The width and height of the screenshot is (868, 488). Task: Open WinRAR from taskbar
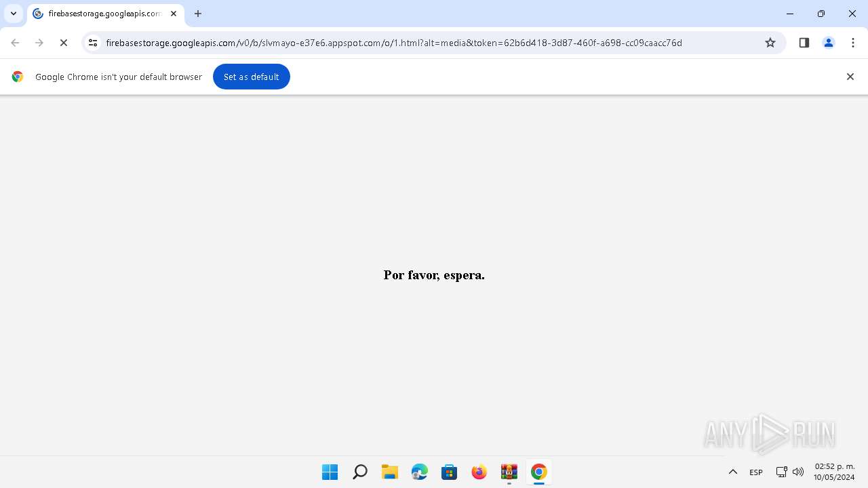pyautogui.click(x=509, y=472)
